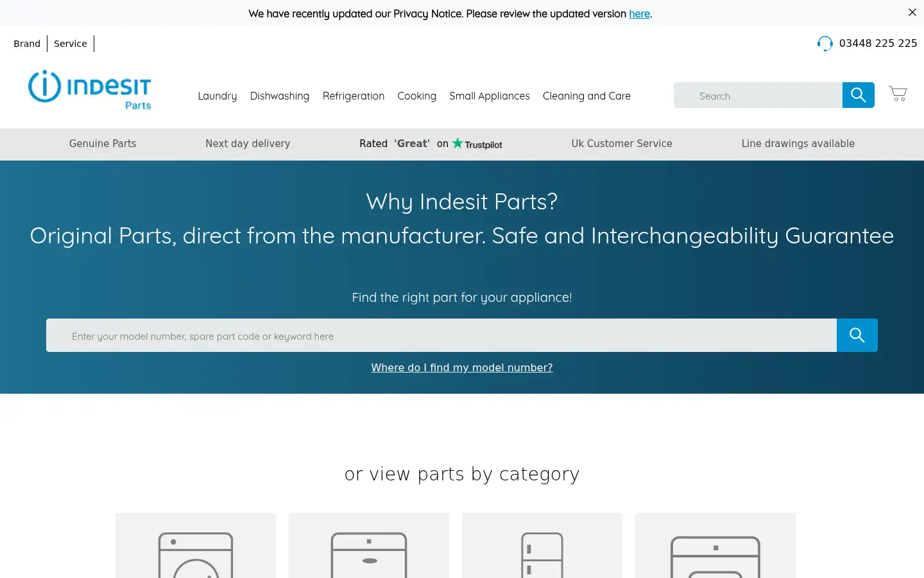Click the "Rated 'Great' on" text
924x578 pixels.
pyautogui.click(x=404, y=144)
